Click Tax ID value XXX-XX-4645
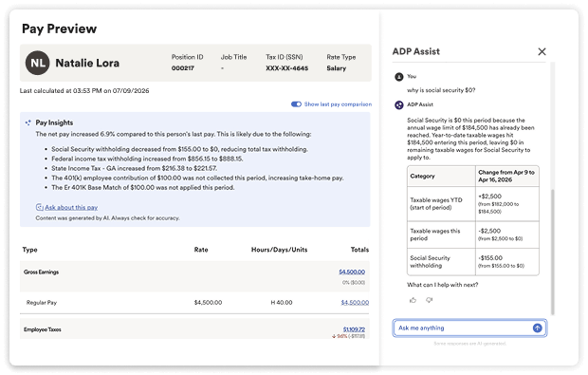The image size is (588, 375). click(286, 68)
